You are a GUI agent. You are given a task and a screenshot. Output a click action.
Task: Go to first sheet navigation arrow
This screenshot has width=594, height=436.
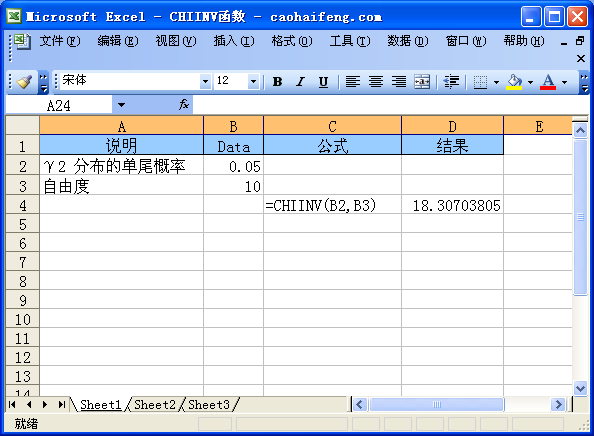[12, 405]
